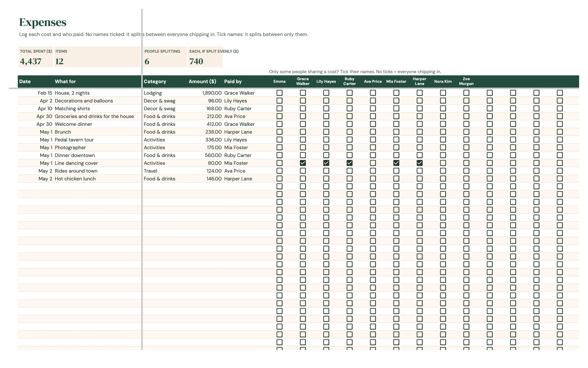Select the 'Photographer' cell
588x368 pixels.
(x=98, y=147)
